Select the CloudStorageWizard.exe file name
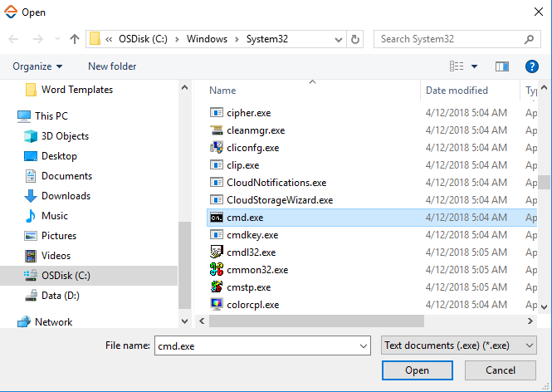Screen dimensions: 552x392 pyautogui.click(x=280, y=200)
